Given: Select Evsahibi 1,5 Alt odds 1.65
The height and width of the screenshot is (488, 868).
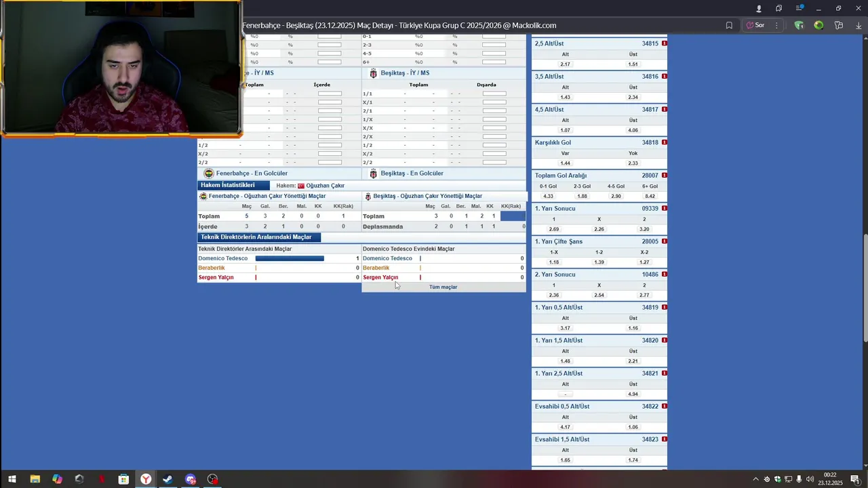Looking at the screenshot, I should tap(565, 460).
